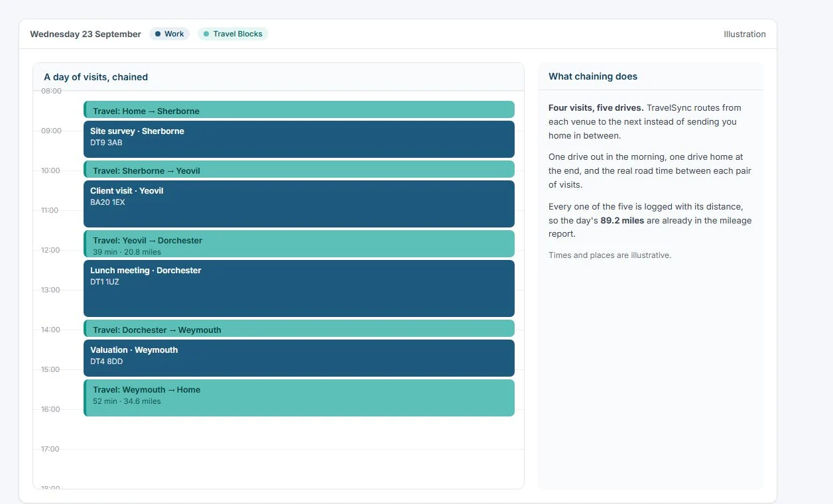Open the Lunch meeting · Dorchester event

tap(299, 288)
